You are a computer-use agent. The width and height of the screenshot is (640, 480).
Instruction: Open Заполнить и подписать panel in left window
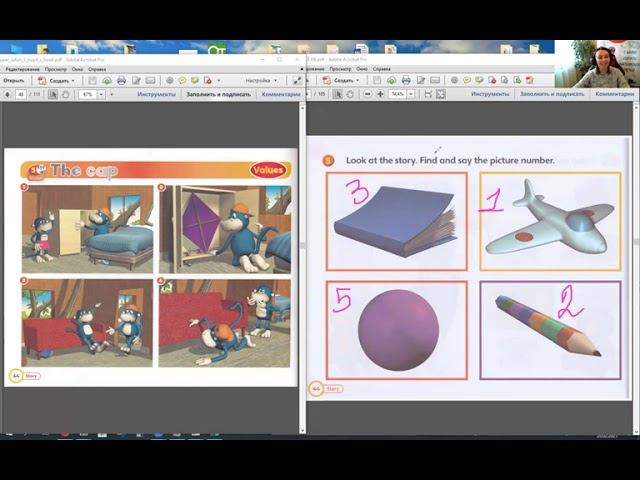(x=218, y=94)
